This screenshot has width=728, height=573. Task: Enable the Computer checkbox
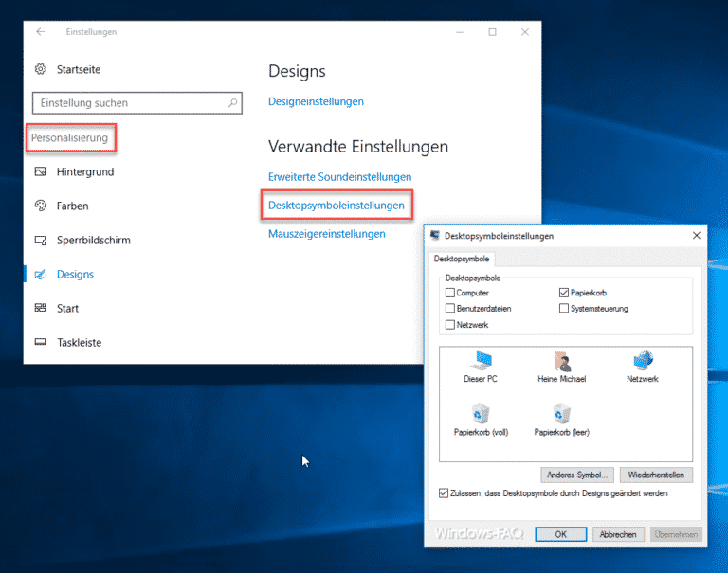pos(450,294)
